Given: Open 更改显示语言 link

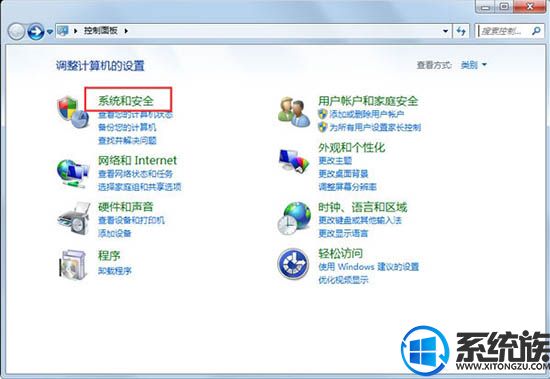Looking at the screenshot, I should pos(343,233).
